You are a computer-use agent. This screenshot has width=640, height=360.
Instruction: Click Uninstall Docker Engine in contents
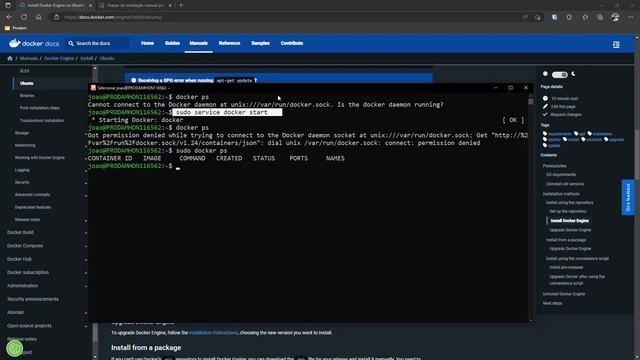tap(564, 294)
